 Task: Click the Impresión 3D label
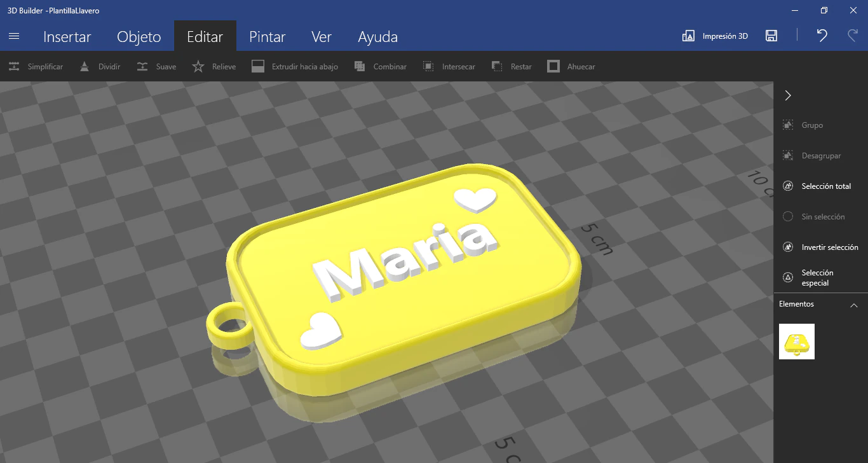725,36
